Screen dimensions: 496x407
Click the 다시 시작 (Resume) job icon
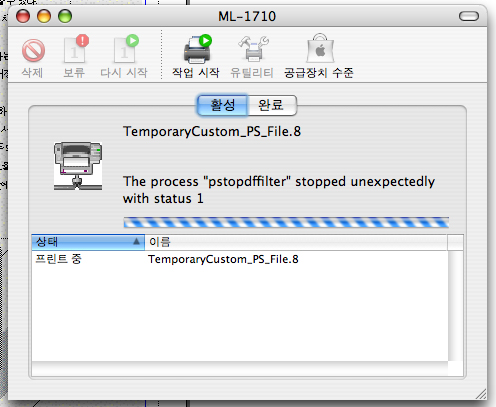coord(126,49)
